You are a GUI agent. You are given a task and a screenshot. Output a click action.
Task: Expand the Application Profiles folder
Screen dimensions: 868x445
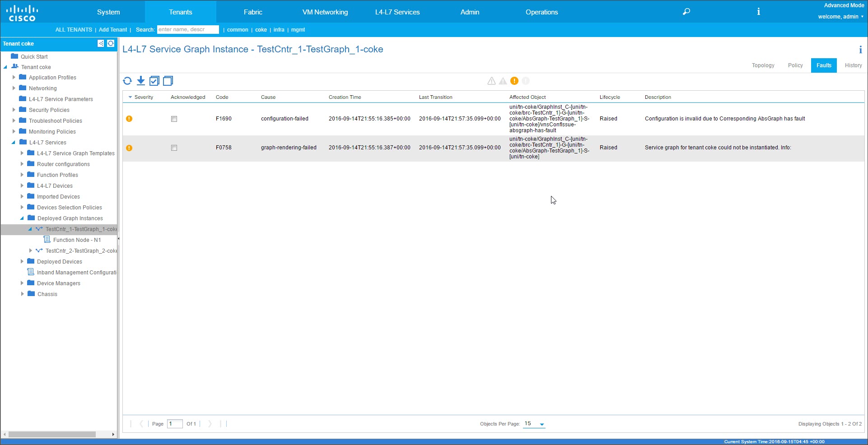tap(14, 77)
